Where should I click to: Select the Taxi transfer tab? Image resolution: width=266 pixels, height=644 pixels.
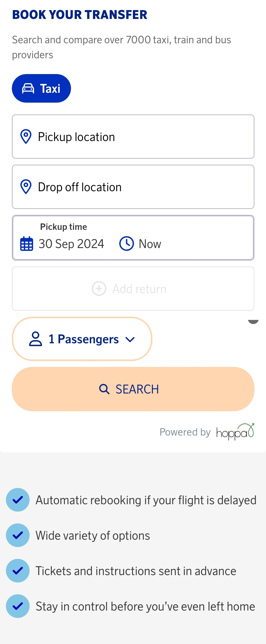[x=42, y=89]
